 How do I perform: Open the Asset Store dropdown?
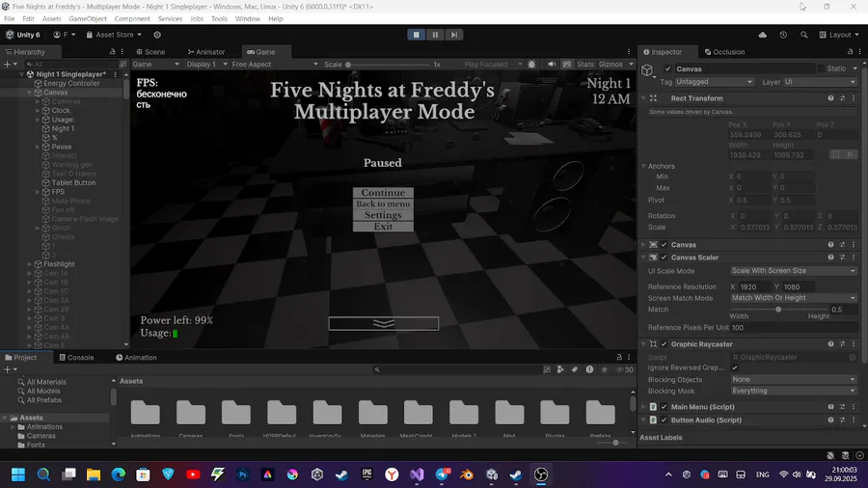click(114, 35)
